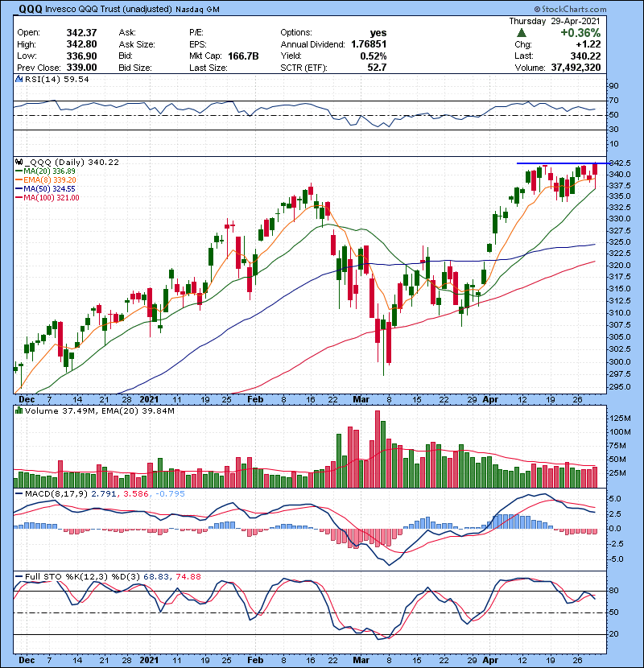
Task: Click the Prev Close value 339.00
Action: tap(81, 68)
